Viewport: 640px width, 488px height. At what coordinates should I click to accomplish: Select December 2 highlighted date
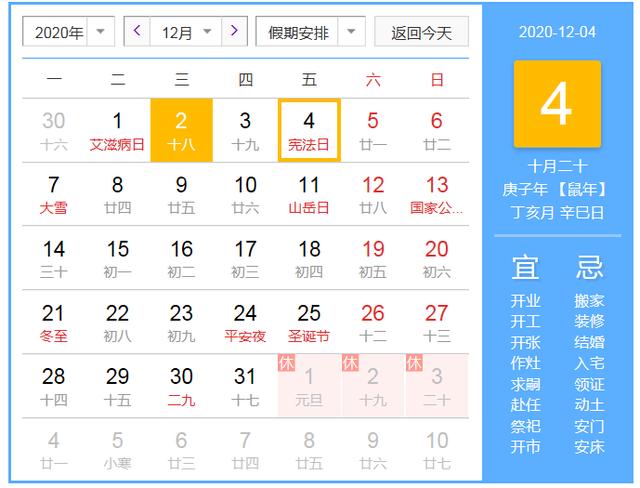(181, 130)
